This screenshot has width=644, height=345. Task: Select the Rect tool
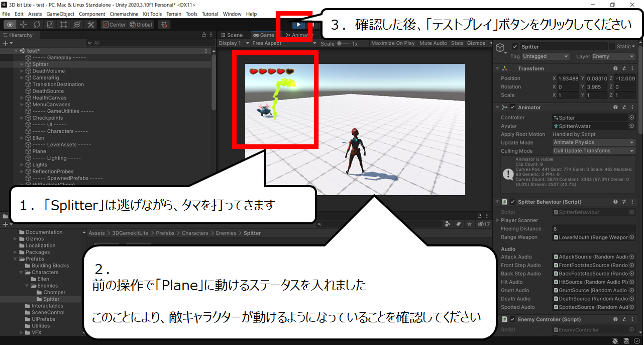coord(64,25)
